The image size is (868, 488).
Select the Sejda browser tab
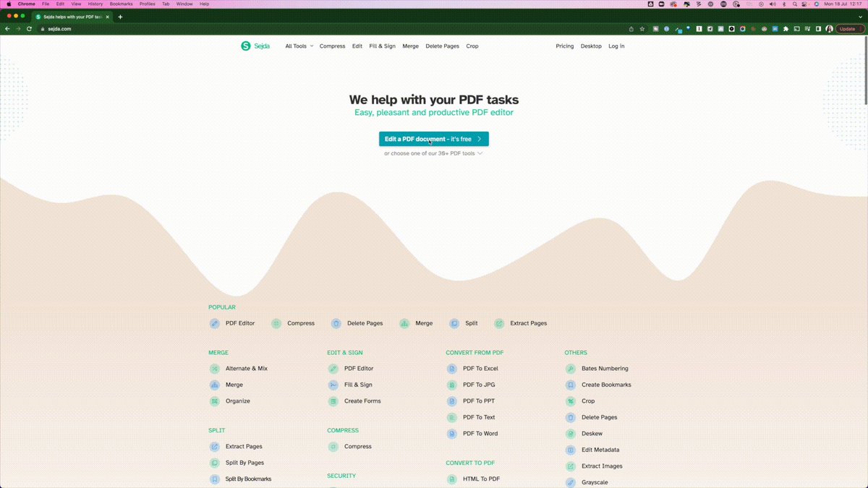coord(72,17)
